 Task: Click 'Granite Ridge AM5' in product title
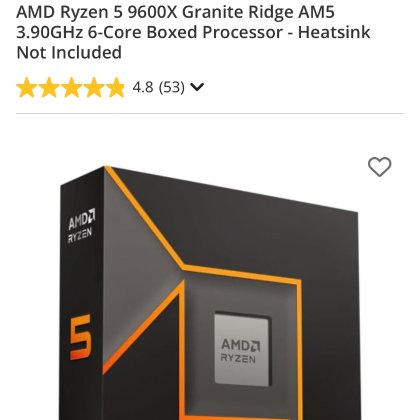258,13
